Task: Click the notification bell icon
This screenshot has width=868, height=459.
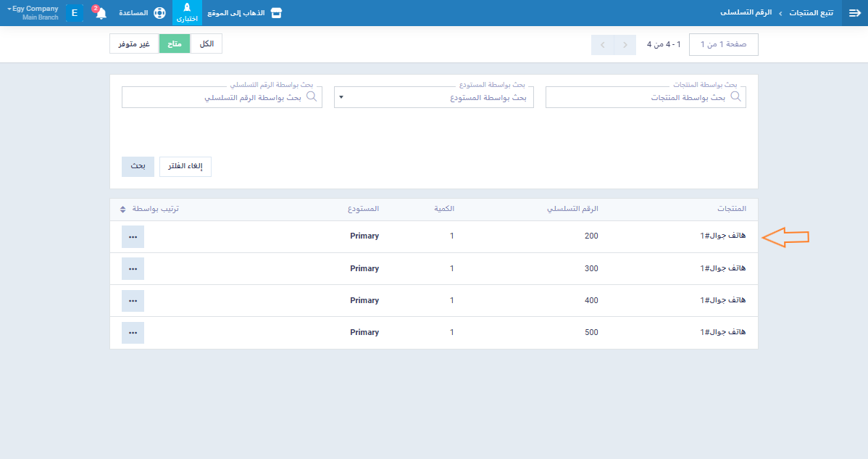Action: click(101, 14)
